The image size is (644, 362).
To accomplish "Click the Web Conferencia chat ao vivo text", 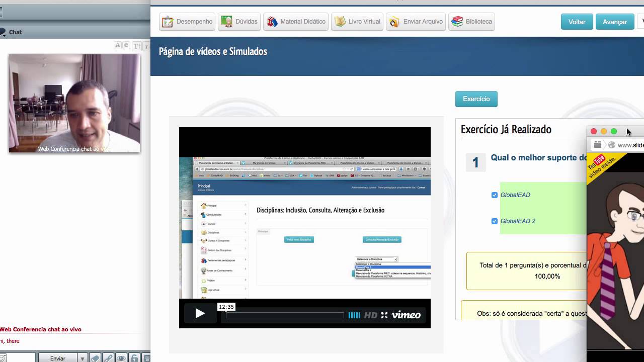I will pos(41,329).
